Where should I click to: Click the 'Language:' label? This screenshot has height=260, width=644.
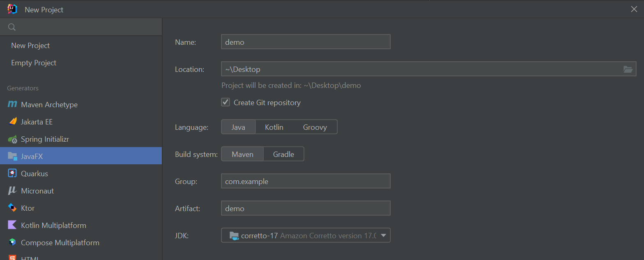(x=192, y=127)
